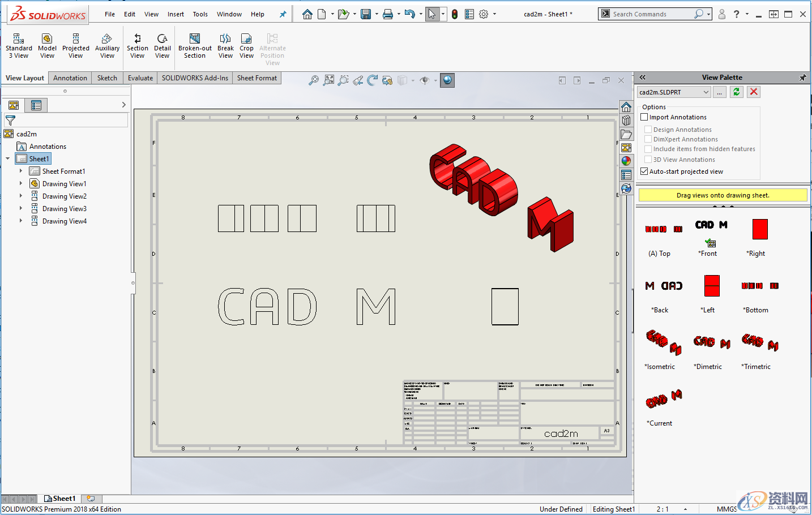Select the Standard 3 View tool
This screenshot has width=812, height=515.
(19, 45)
